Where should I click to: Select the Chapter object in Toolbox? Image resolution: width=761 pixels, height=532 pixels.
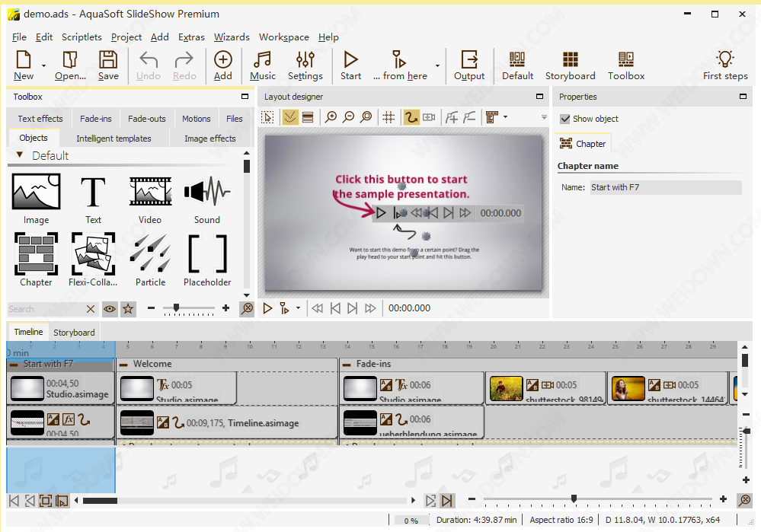(36, 260)
